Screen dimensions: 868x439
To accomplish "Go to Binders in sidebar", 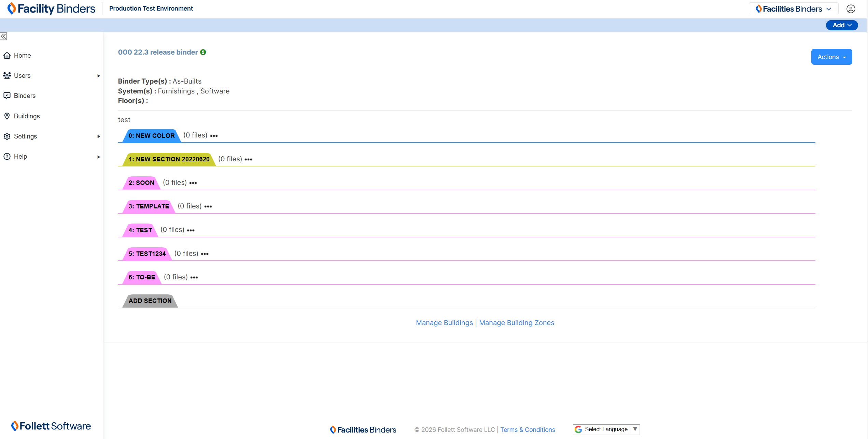I will tap(25, 96).
